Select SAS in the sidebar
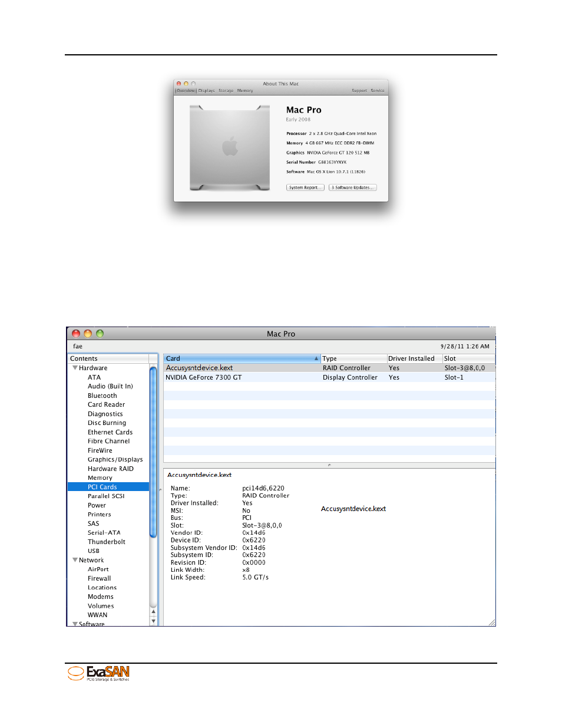This screenshot has width=562, height=728. coord(93,523)
